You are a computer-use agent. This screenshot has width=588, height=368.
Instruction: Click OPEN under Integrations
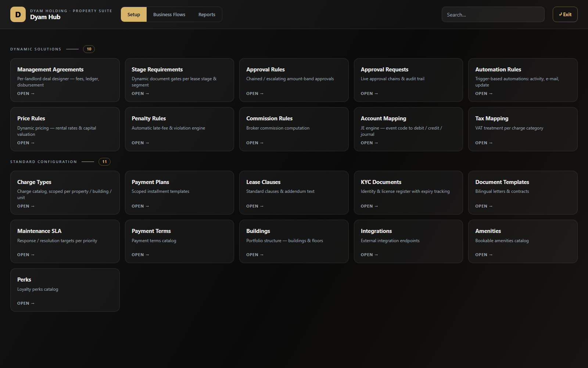click(x=369, y=255)
